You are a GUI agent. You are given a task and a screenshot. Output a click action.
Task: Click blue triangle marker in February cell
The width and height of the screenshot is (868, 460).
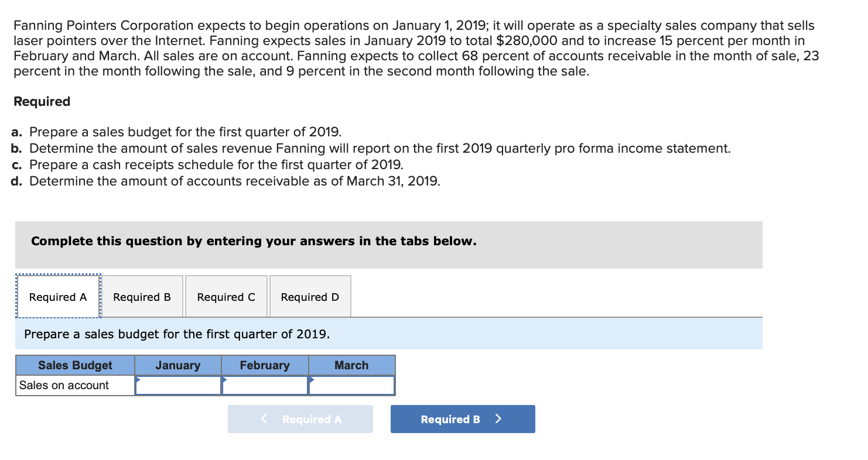(224, 379)
